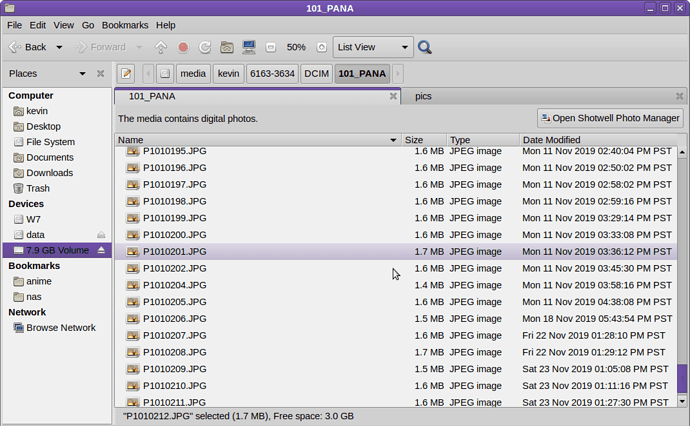The height and width of the screenshot is (426, 690).
Task: Close the Places sidebar
Action: pos(100,73)
